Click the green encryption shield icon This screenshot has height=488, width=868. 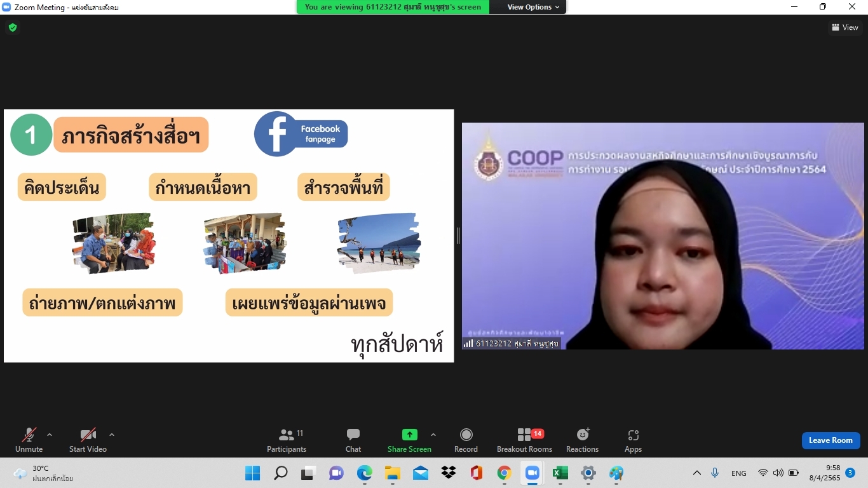click(13, 27)
